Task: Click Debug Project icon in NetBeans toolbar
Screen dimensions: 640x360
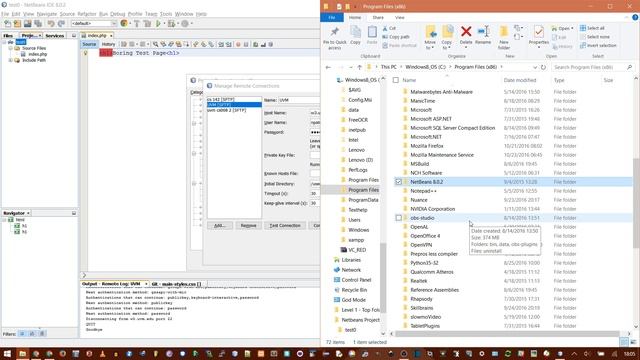Action: point(171,24)
